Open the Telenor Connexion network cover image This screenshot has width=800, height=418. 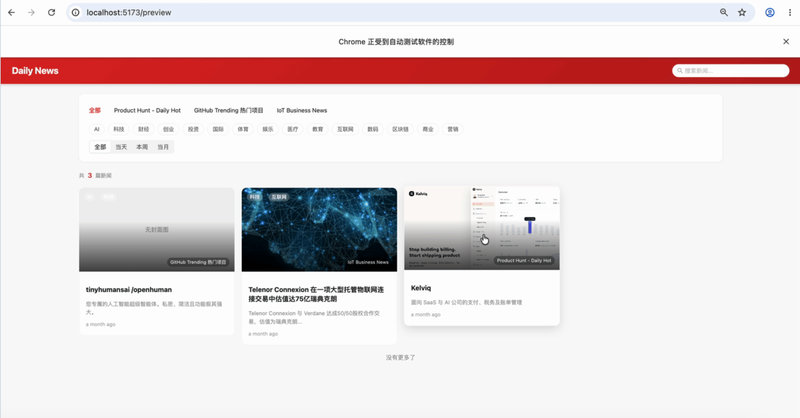click(x=319, y=229)
